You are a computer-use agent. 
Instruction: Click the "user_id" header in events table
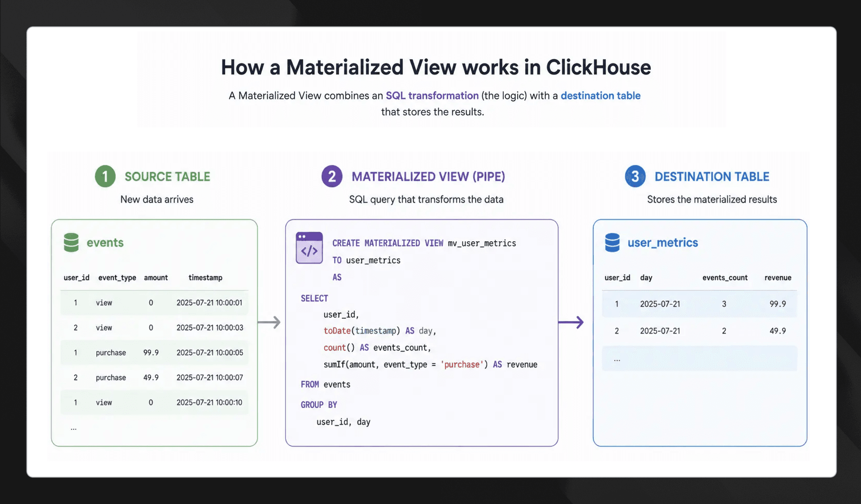77,278
